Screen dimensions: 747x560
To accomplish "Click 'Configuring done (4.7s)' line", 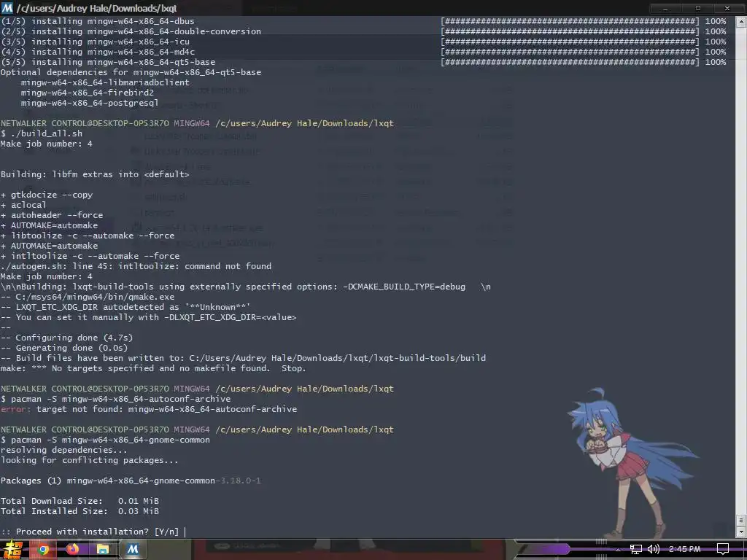I will (66, 338).
